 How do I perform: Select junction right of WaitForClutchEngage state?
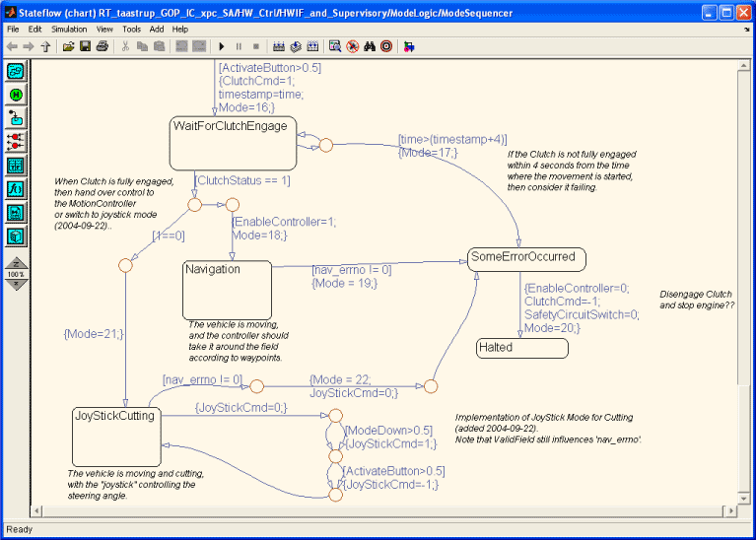(x=326, y=145)
